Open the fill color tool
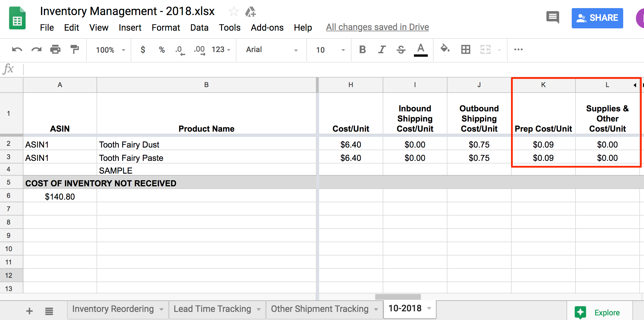 445,49
